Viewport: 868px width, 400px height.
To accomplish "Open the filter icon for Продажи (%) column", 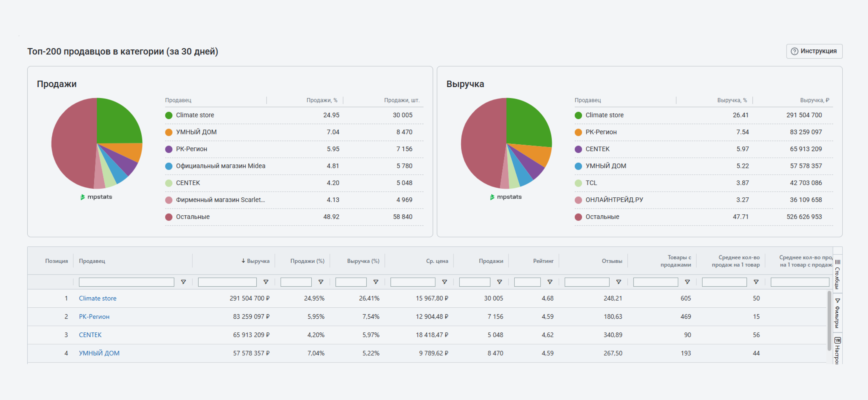I will 321,282.
